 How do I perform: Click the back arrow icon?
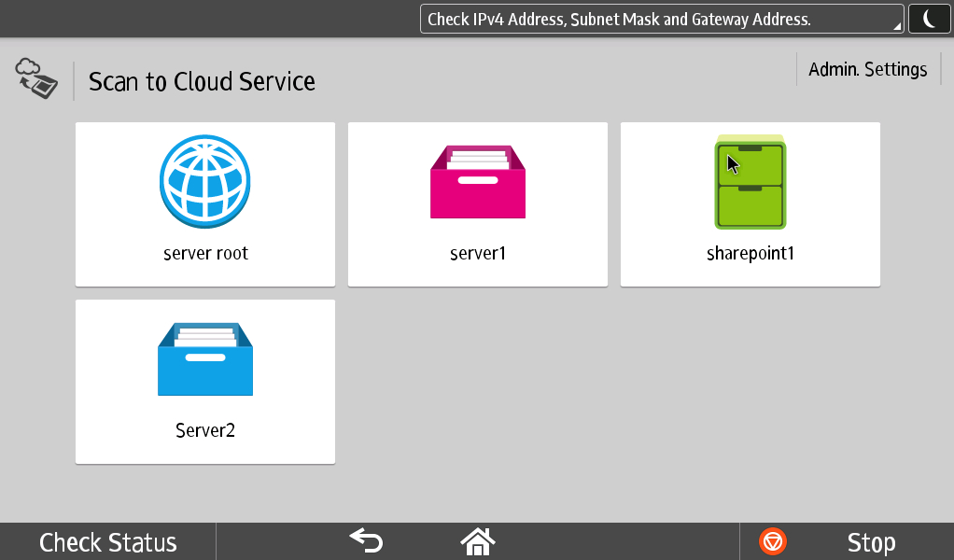365,541
